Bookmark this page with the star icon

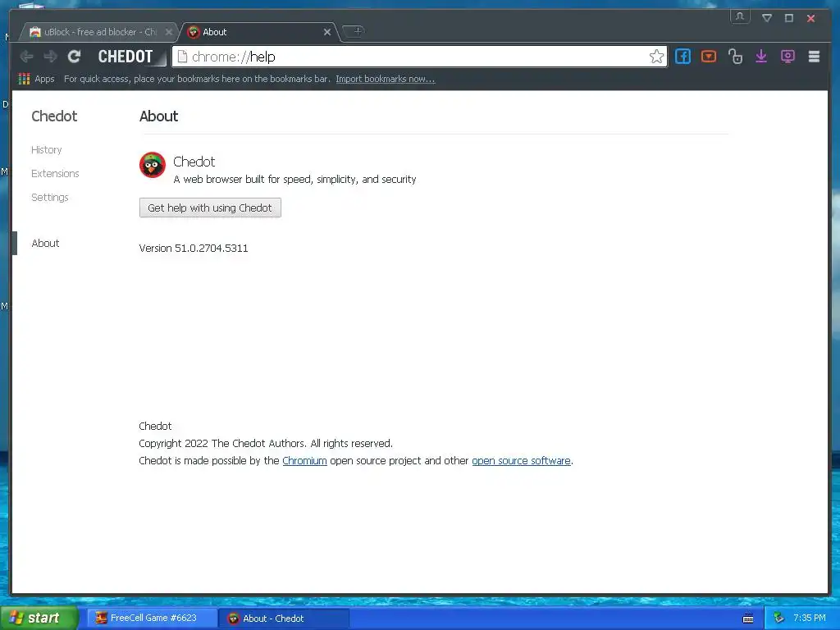click(656, 57)
